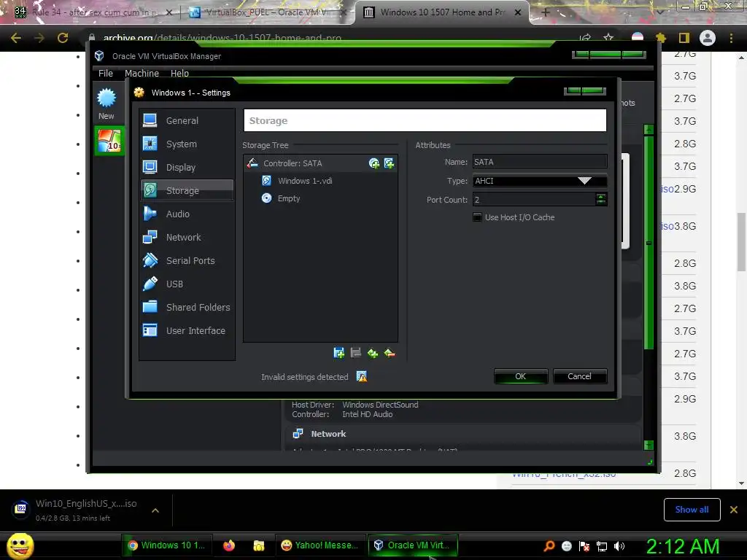The width and height of the screenshot is (747, 560).
Task: Click the 2:12 AM taskbar clock
Action: [683, 546]
